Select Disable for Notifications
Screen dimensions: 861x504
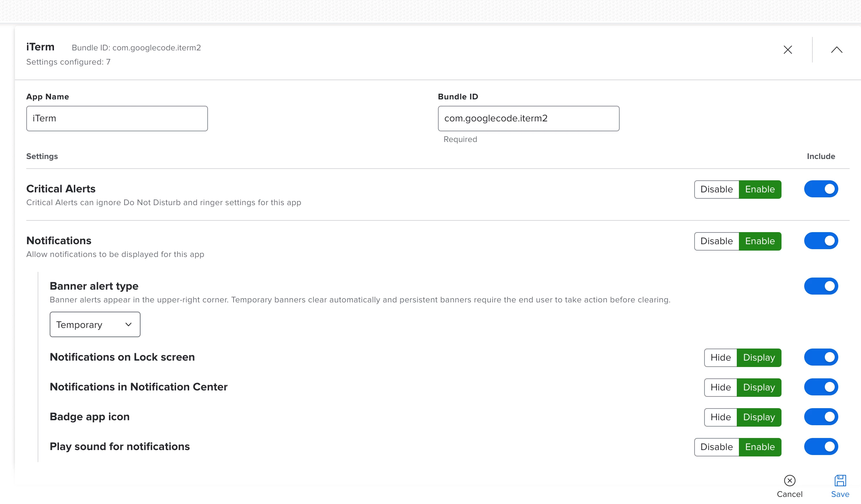[x=717, y=241]
